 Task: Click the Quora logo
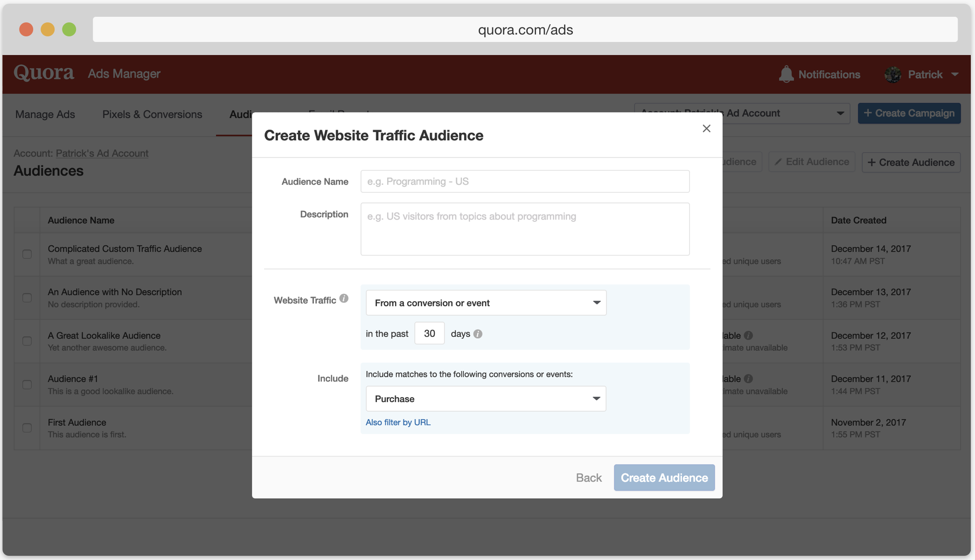pyautogui.click(x=44, y=73)
